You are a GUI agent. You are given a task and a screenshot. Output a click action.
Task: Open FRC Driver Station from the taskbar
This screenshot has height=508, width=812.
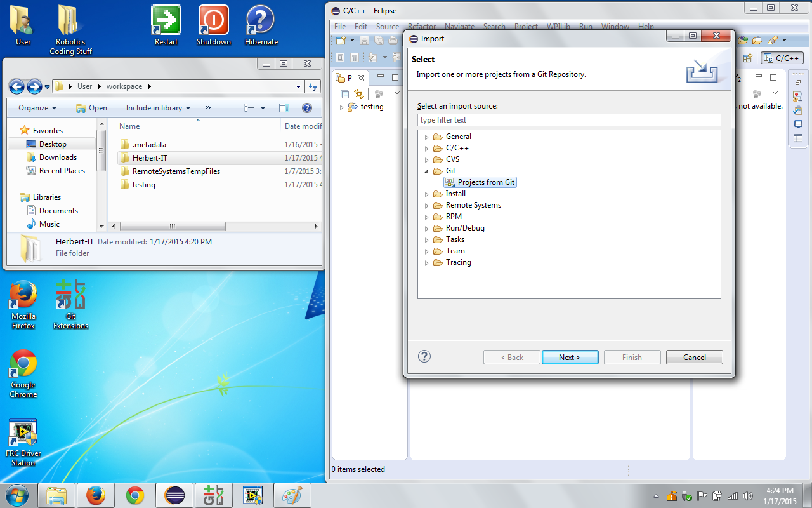(253, 495)
